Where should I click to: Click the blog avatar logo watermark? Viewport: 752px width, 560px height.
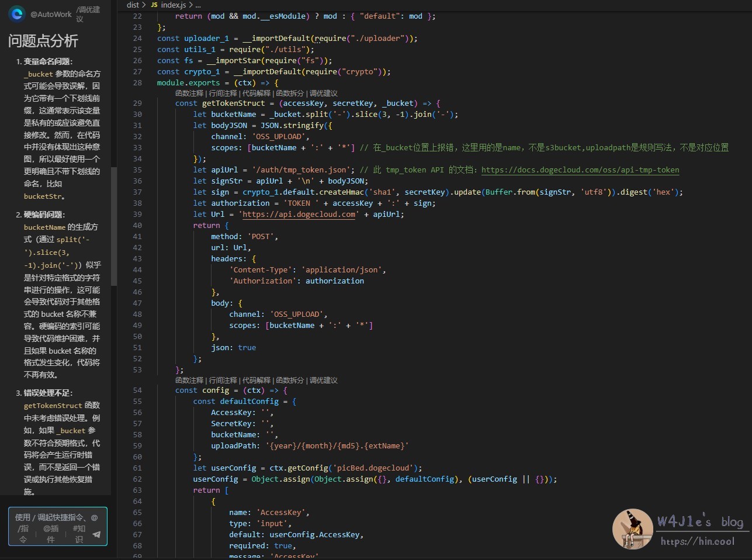click(x=632, y=528)
